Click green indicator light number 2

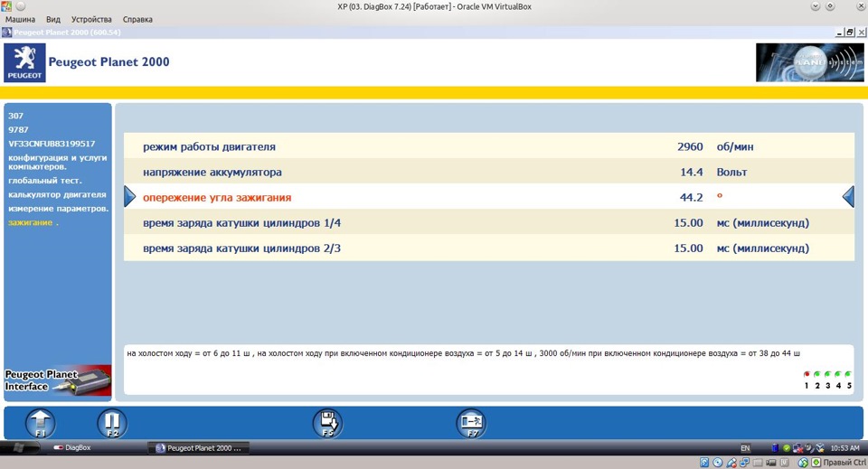(x=817, y=374)
